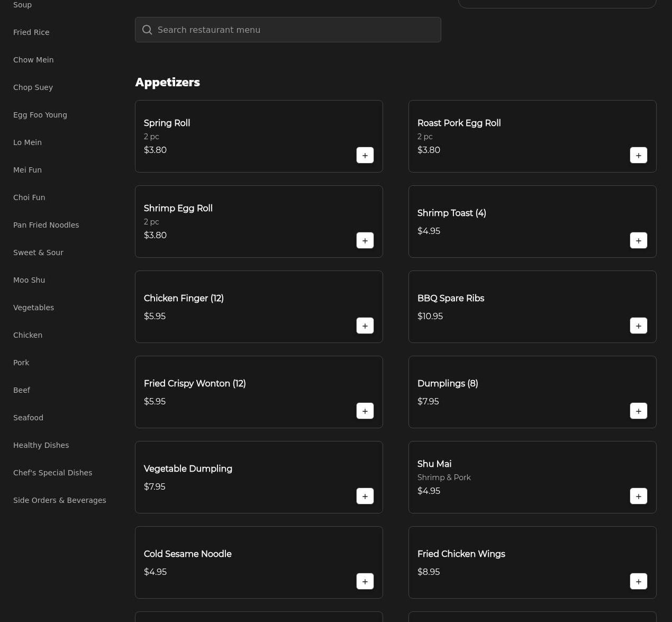672x622 pixels.
Task: Add Roast Pork Egg Roll to cart
Action: pyautogui.click(x=638, y=156)
